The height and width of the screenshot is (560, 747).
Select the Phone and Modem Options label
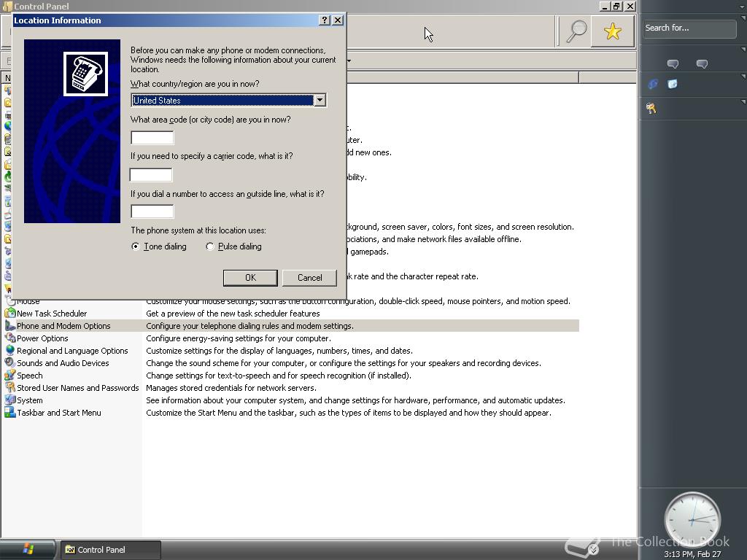pos(63,326)
